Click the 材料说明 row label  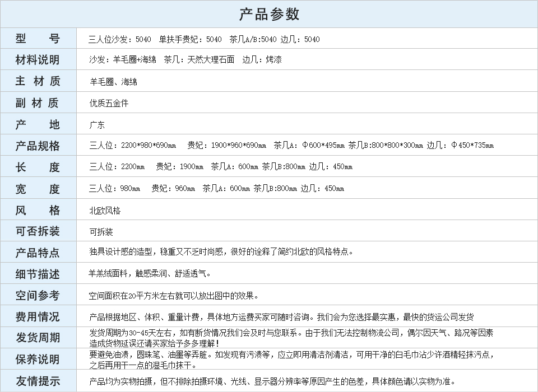pyautogui.click(x=38, y=60)
